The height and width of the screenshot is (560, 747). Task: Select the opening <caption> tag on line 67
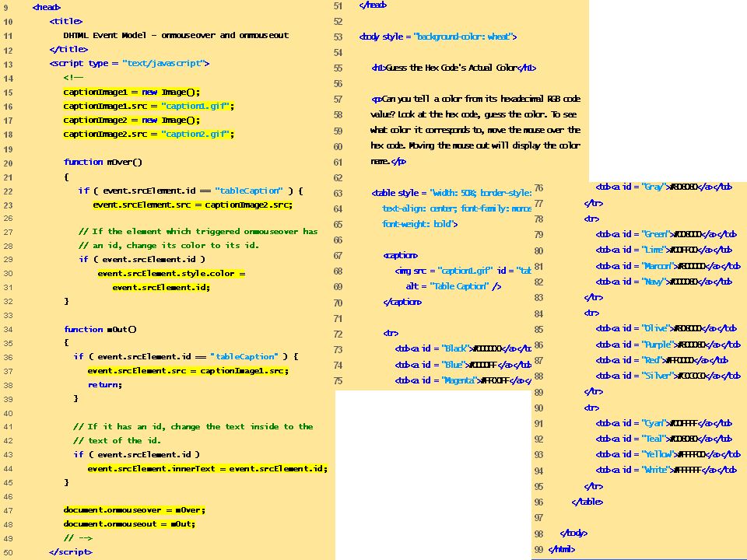[x=401, y=255]
